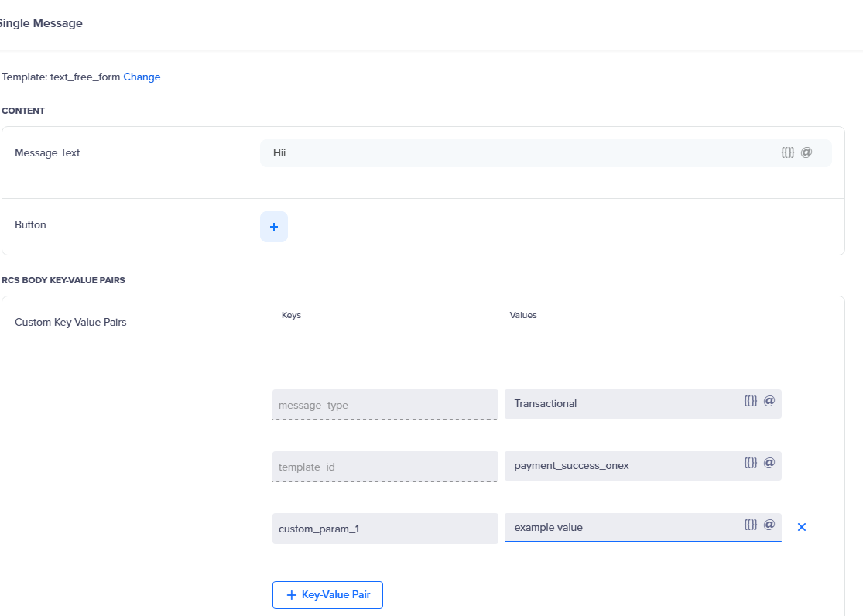Click the Transactional value field

(x=643, y=404)
